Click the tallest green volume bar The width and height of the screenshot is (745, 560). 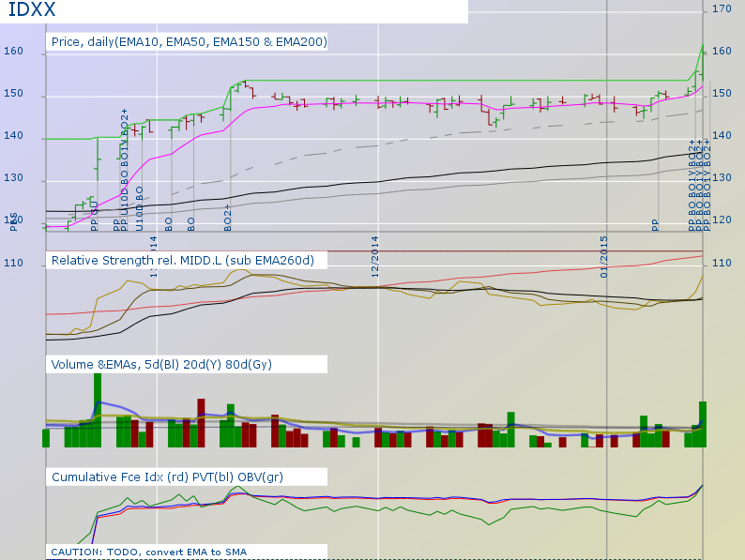point(98,410)
